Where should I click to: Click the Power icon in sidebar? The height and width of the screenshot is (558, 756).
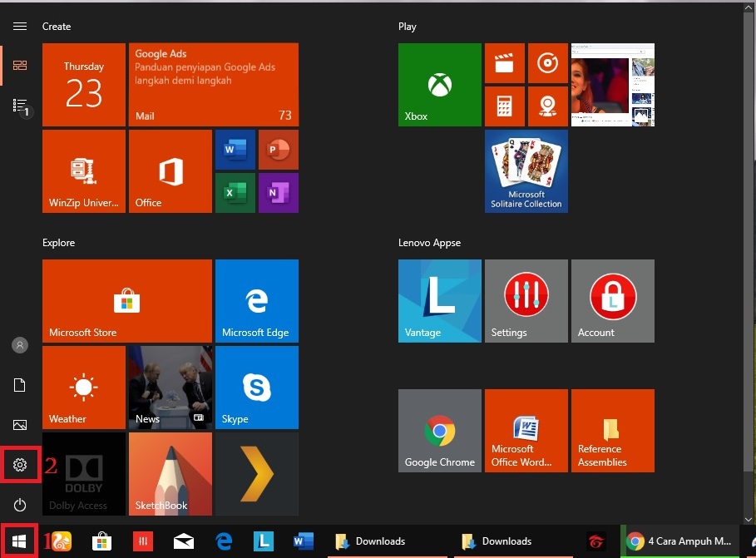click(x=21, y=505)
